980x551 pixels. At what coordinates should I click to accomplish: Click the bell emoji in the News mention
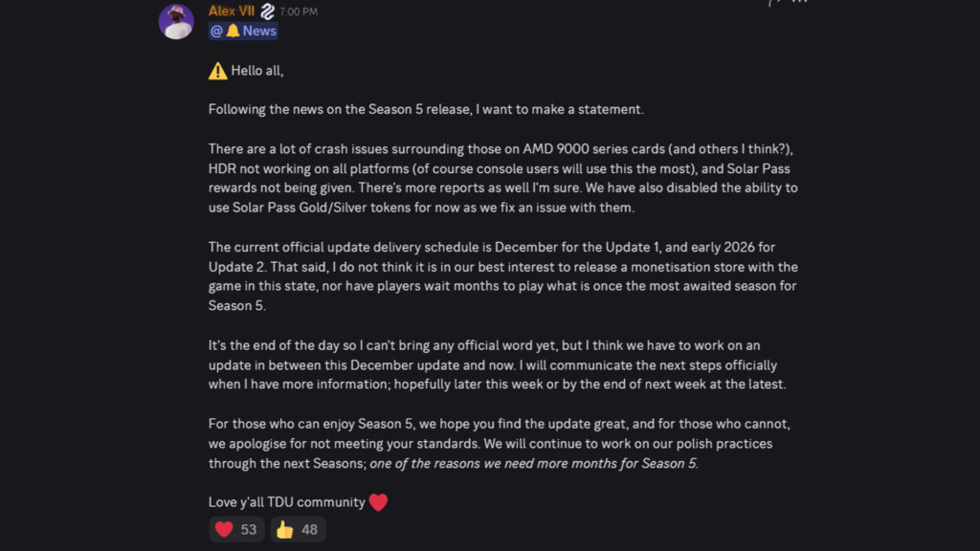pos(232,31)
